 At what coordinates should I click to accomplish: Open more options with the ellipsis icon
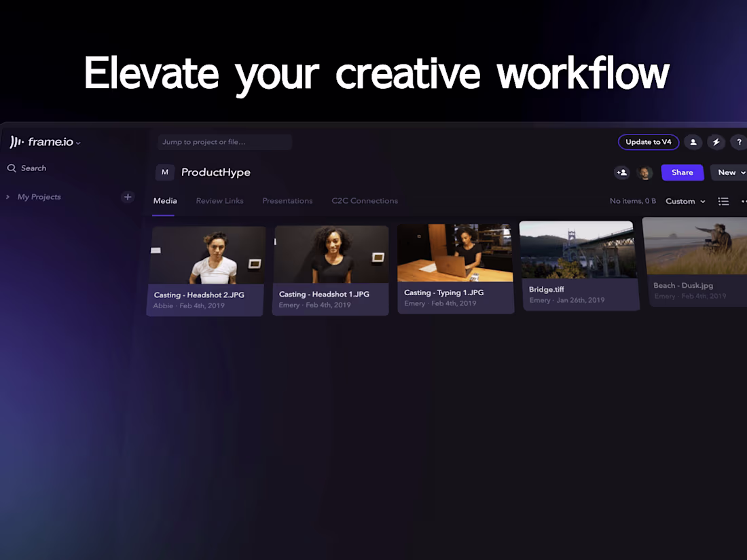point(743,201)
